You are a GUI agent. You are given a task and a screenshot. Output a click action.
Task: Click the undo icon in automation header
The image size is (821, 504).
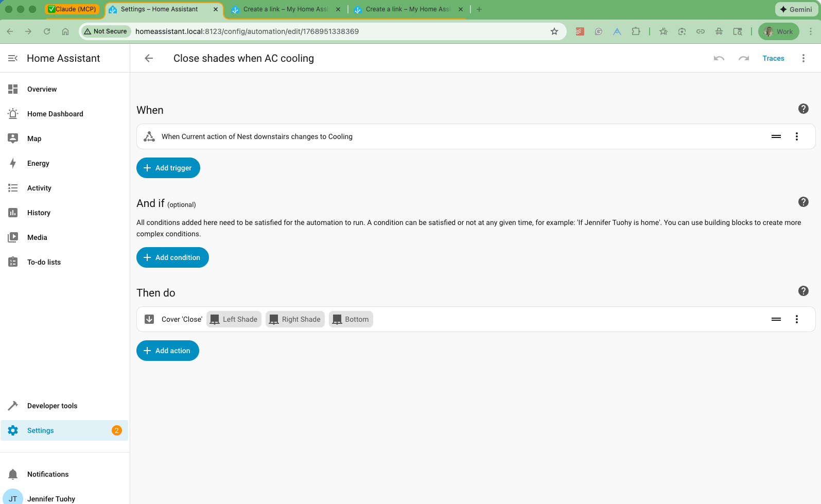[719, 58]
